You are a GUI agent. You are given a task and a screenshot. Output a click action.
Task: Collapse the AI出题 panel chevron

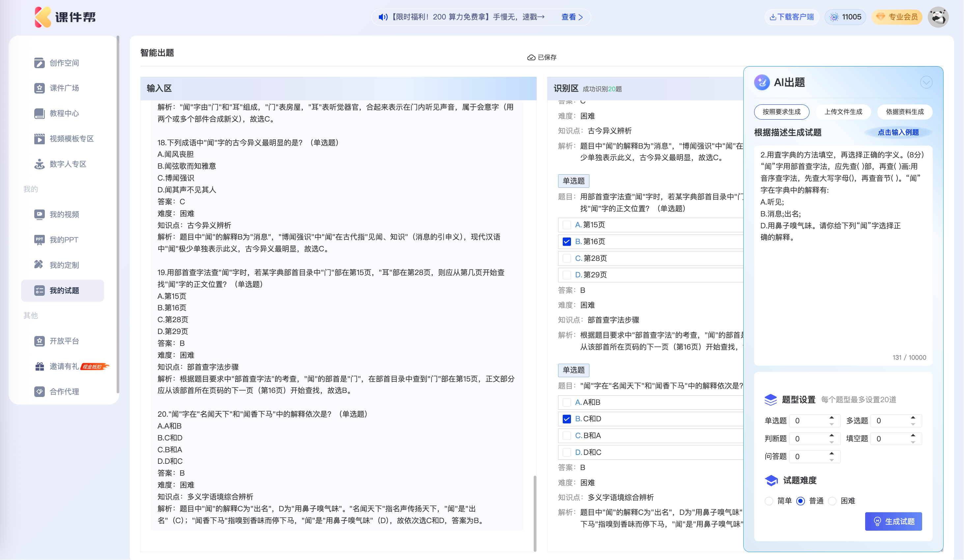click(926, 82)
